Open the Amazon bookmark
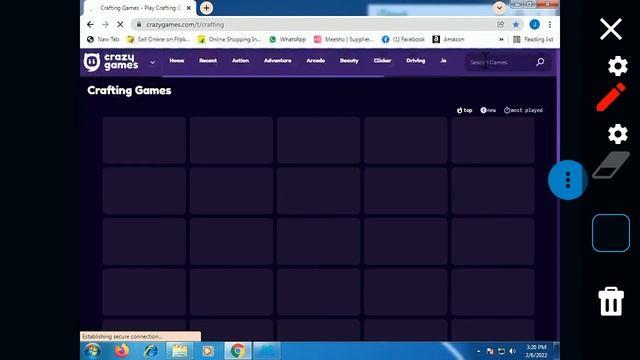 [448, 39]
